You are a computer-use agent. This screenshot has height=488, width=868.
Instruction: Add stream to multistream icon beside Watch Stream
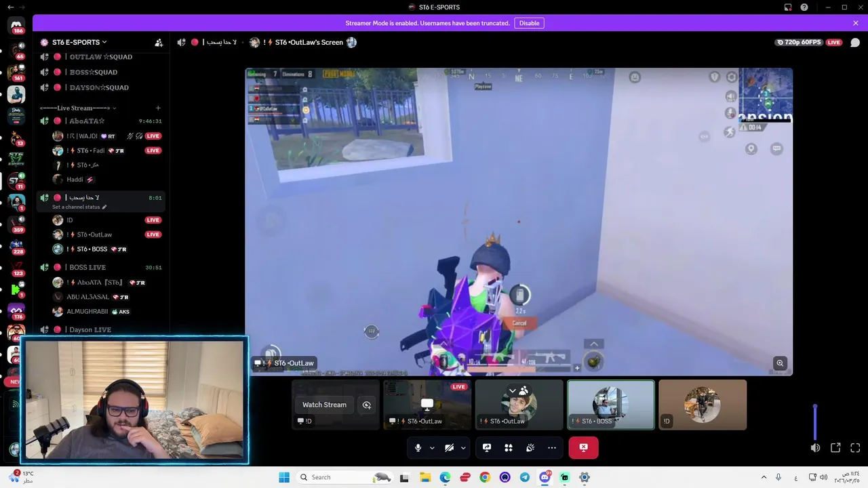pyautogui.click(x=367, y=405)
